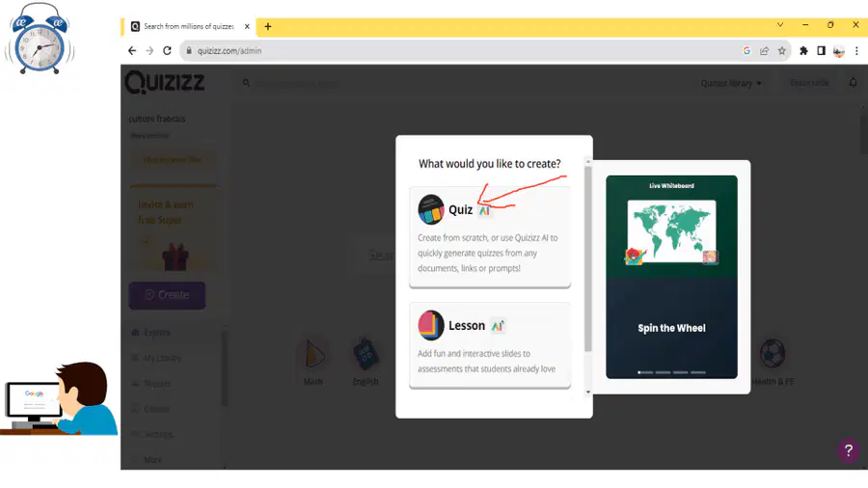Reload the page with refresh icon
Viewport: 868px width, 488px height.
point(167,51)
